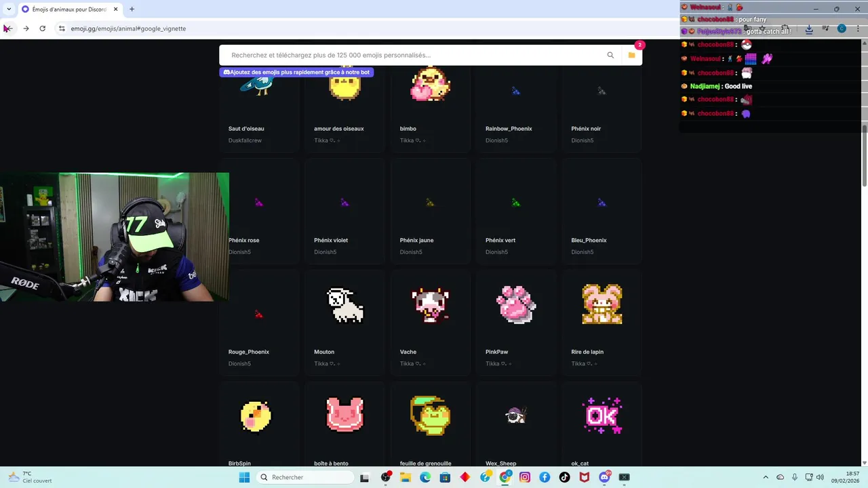The height and width of the screenshot is (488, 868).
Task: Select the BirbSpin yellow bird emoji
Action: click(256, 416)
